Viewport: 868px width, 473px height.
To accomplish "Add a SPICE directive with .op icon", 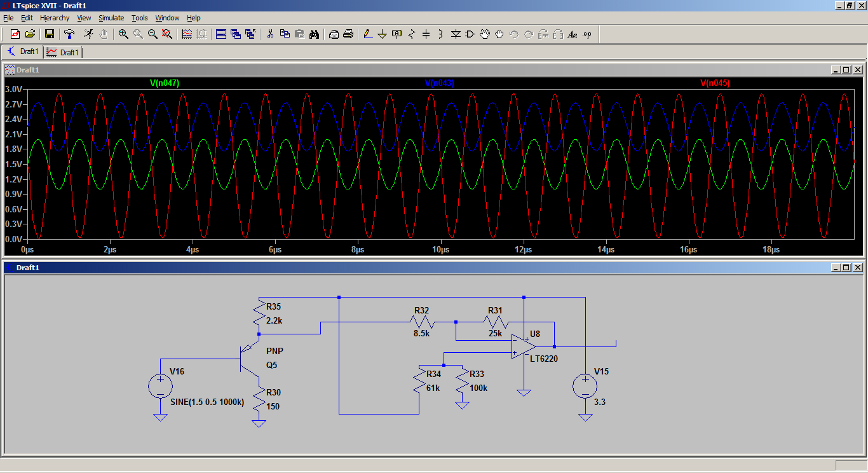I will tap(587, 34).
